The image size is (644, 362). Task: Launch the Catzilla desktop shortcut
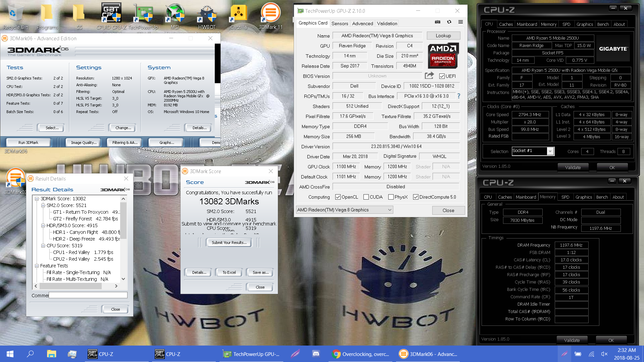[239, 17]
